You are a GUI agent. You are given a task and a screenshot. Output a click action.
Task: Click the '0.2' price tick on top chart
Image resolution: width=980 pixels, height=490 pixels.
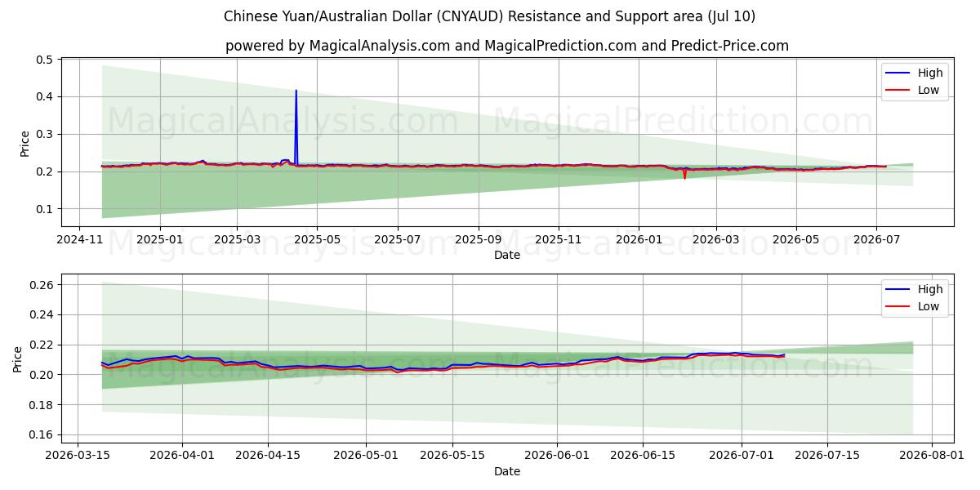(x=45, y=171)
